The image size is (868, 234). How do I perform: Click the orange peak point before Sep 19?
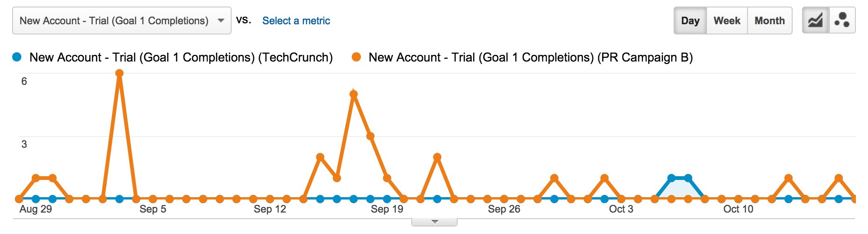354,94
